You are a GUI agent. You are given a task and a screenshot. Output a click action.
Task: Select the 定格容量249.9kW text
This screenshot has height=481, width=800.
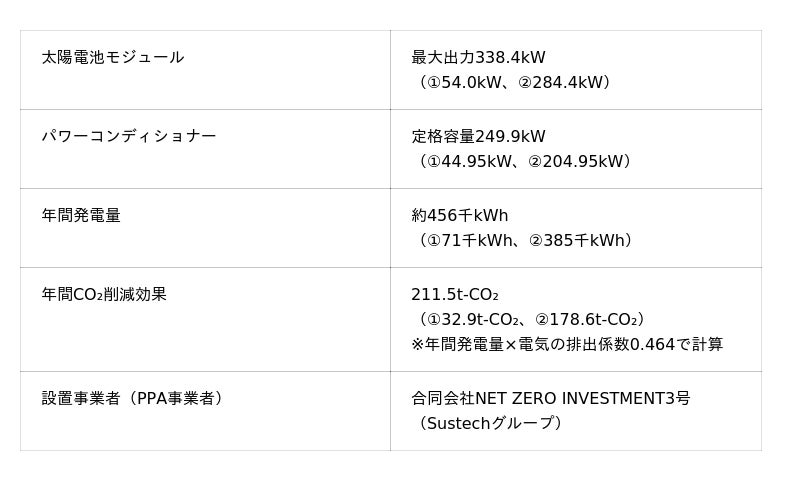(478, 137)
